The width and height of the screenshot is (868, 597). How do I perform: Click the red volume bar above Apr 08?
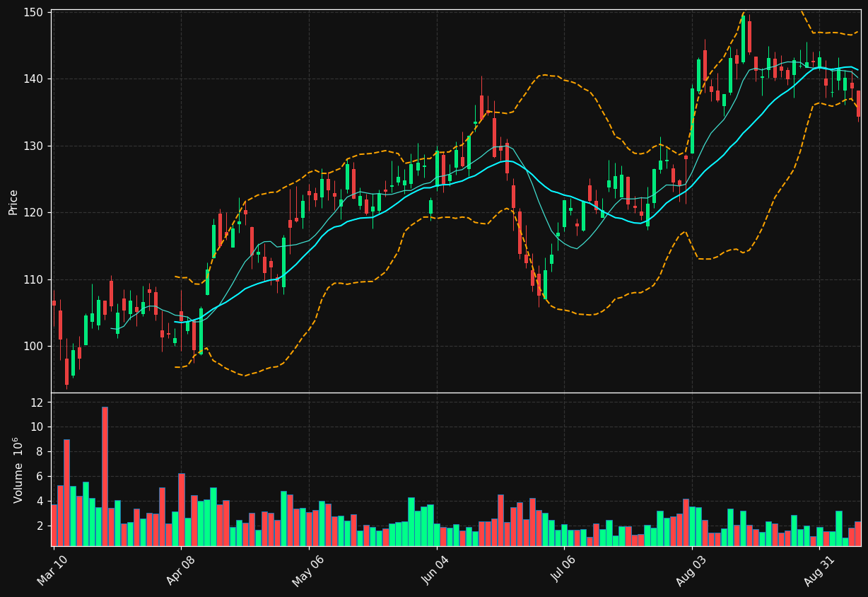coord(182,509)
